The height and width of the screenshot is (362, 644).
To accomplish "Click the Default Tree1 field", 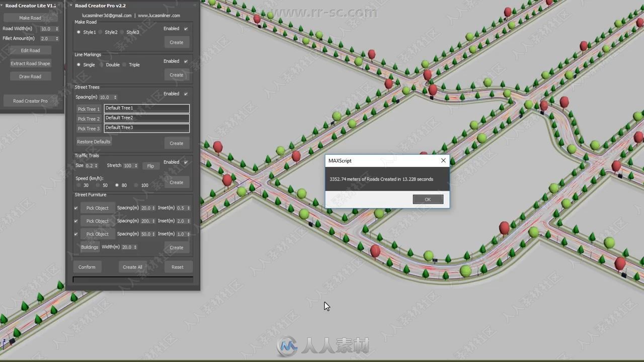I will click(x=146, y=108).
